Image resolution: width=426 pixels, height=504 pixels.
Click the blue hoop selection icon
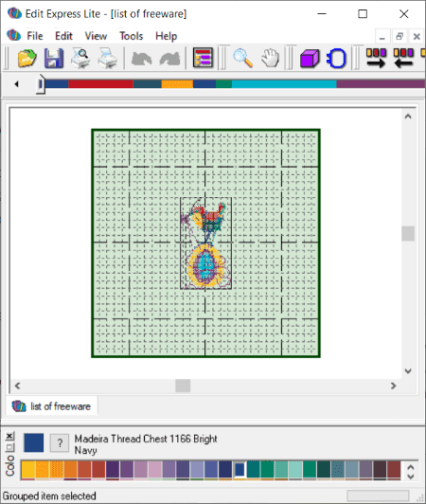point(336,58)
